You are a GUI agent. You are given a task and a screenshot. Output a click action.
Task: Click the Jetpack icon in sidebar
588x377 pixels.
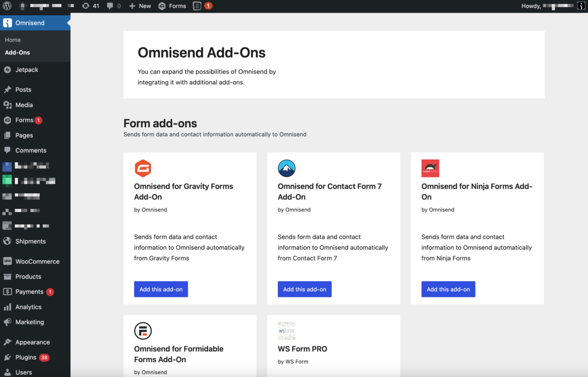coord(7,70)
